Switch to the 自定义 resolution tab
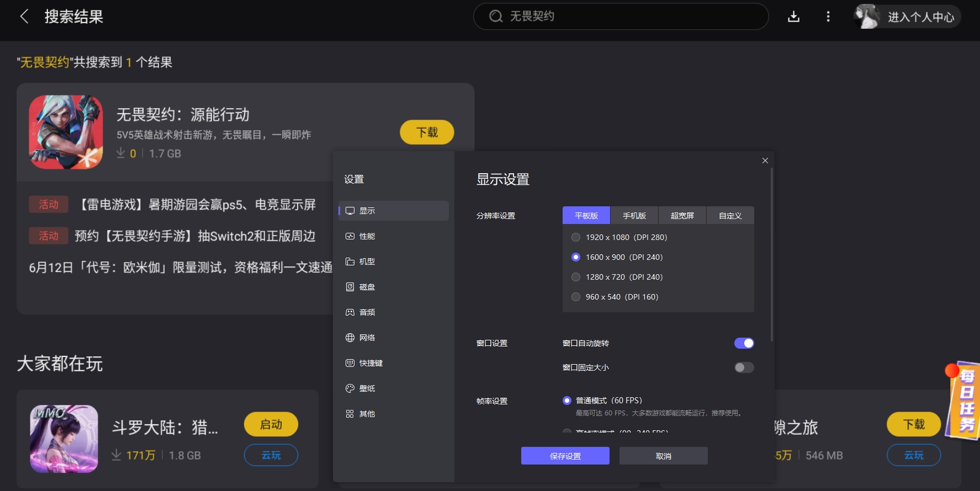This screenshot has width=980, height=491. point(730,216)
